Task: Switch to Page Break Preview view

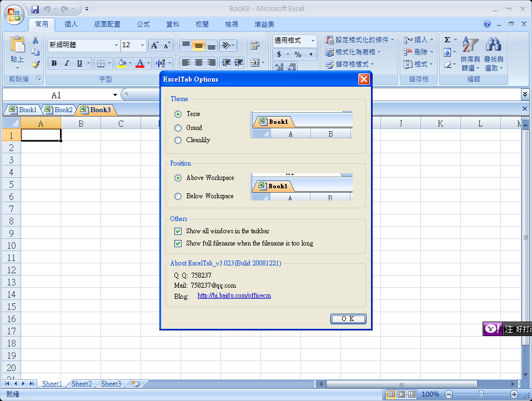Action: tap(411, 394)
